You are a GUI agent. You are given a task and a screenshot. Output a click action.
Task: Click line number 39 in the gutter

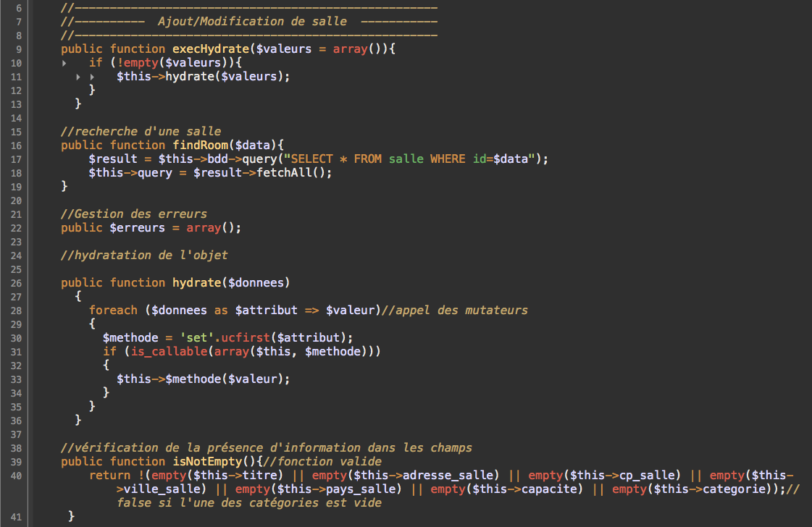16,463
